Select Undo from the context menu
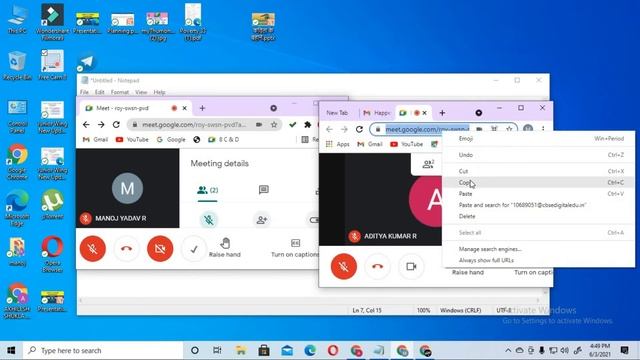 (x=538, y=155)
